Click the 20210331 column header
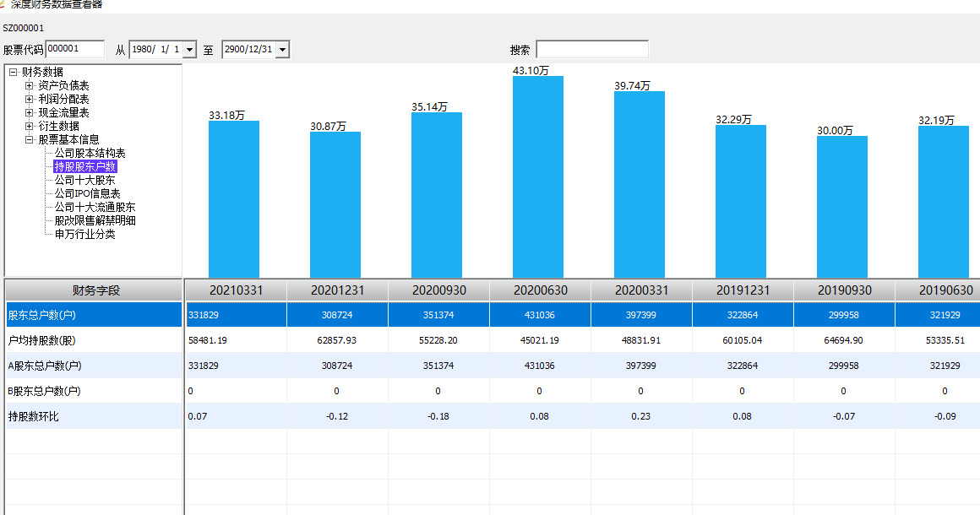Viewport: 980px width, 515px height. pyautogui.click(x=237, y=290)
